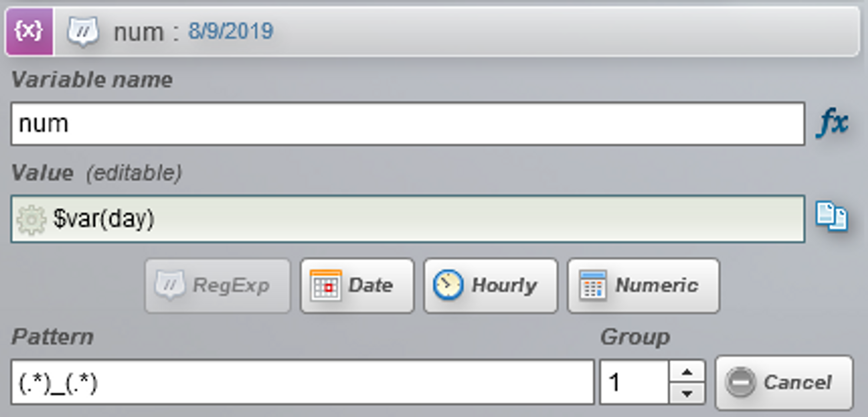The image size is (868, 417).
Task: Cancel the variable edit
Action: coord(784,383)
